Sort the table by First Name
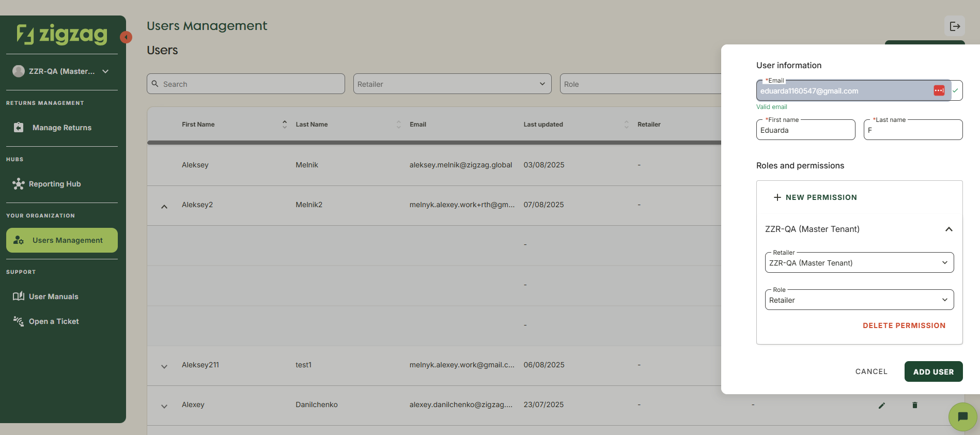The image size is (980, 435). click(x=284, y=125)
